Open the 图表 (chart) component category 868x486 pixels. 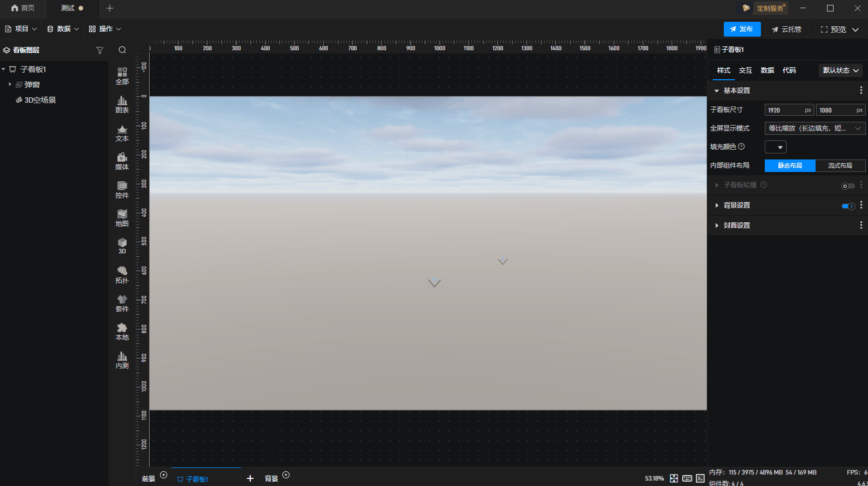click(x=122, y=104)
